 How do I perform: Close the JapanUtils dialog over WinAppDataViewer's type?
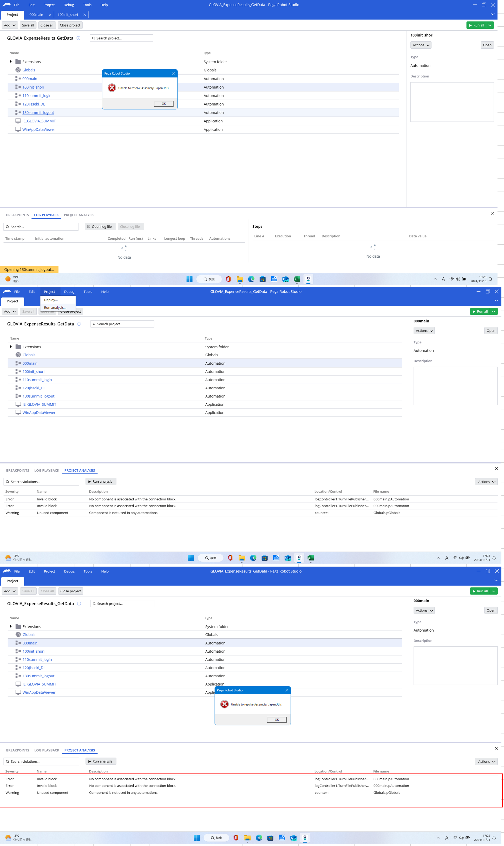[287, 690]
